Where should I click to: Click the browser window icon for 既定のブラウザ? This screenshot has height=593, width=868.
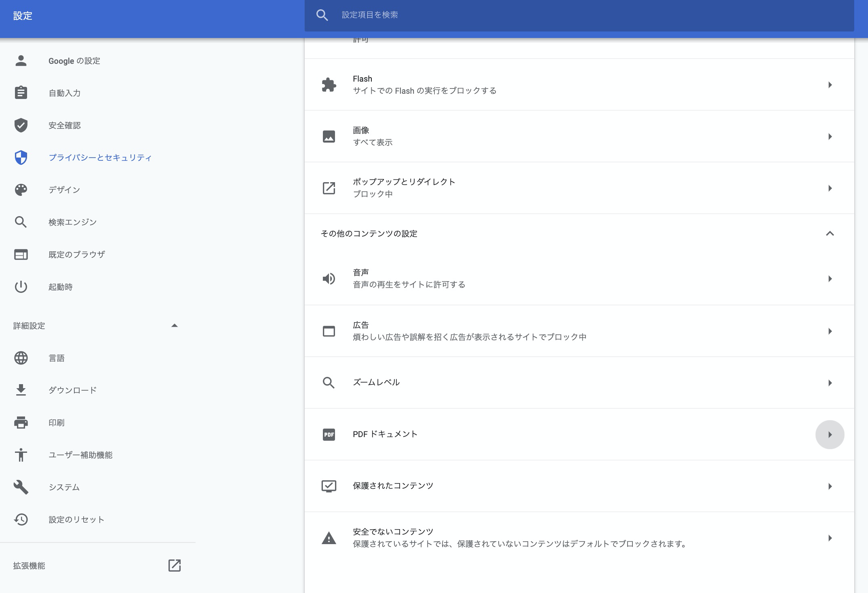pyautogui.click(x=21, y=254)
